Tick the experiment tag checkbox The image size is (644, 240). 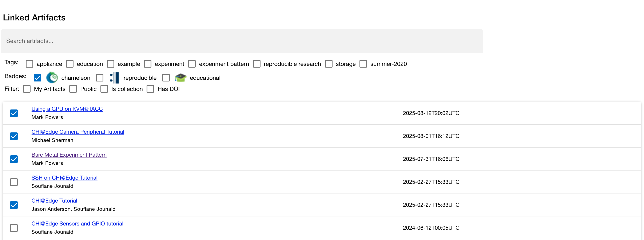(147, 64)
